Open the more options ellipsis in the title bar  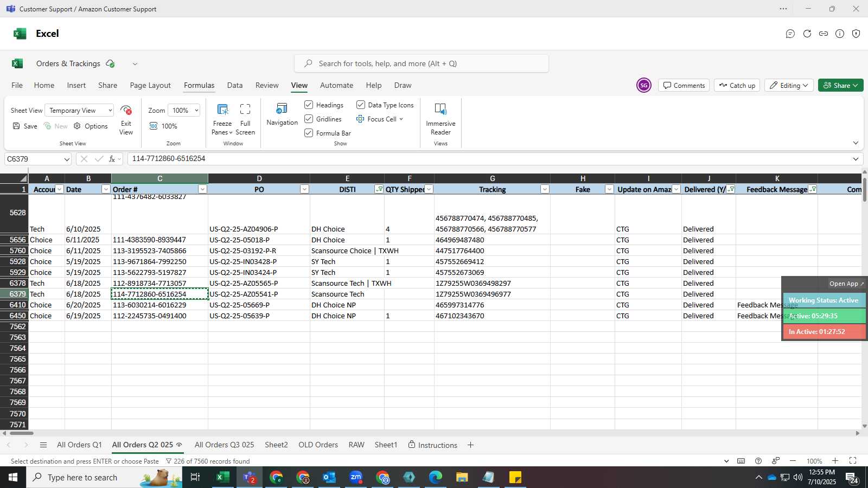[x=783, y=9]
